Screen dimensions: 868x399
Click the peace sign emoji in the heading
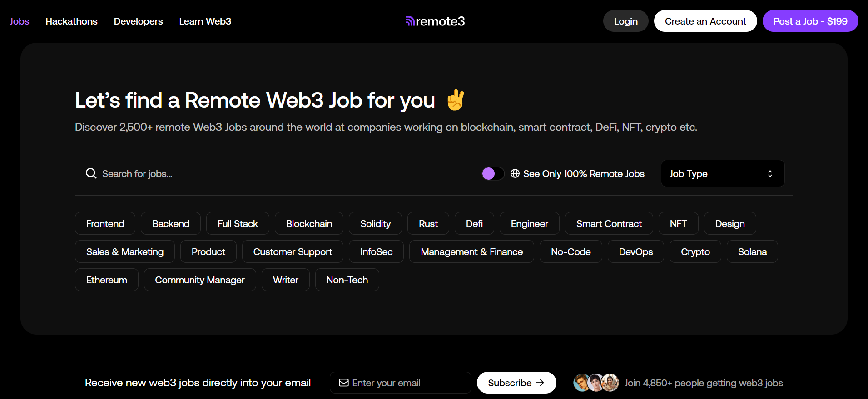456,100
